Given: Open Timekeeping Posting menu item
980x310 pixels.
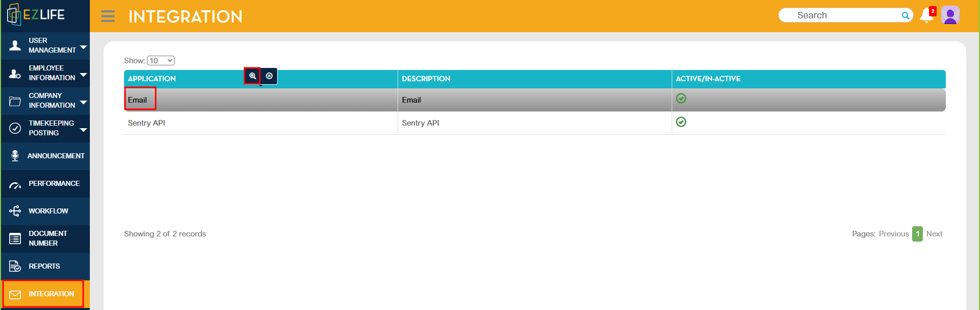Looking at the screenshot, I should coord(45,128).
